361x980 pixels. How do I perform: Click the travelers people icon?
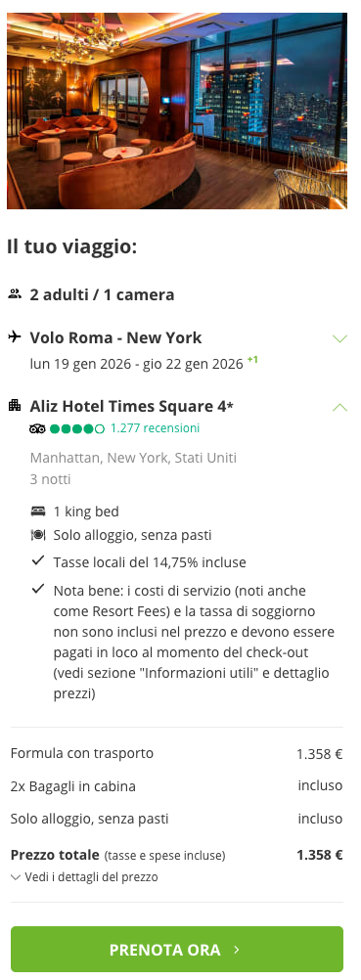(x=15, y=294)
